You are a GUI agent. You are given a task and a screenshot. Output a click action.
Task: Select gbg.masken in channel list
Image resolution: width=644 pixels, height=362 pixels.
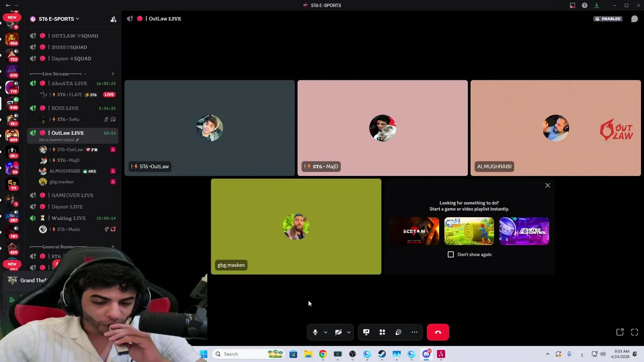[78, 182]
